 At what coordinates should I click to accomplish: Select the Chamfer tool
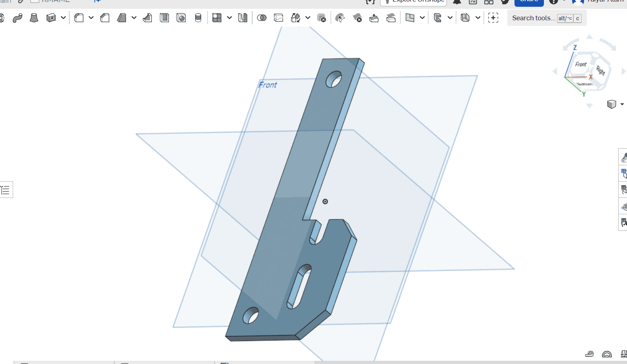click(105, 18)
